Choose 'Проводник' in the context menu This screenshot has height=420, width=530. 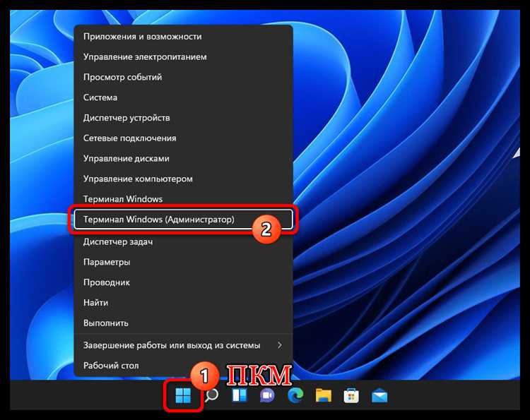pyautogui.click(x=183, y=282)
